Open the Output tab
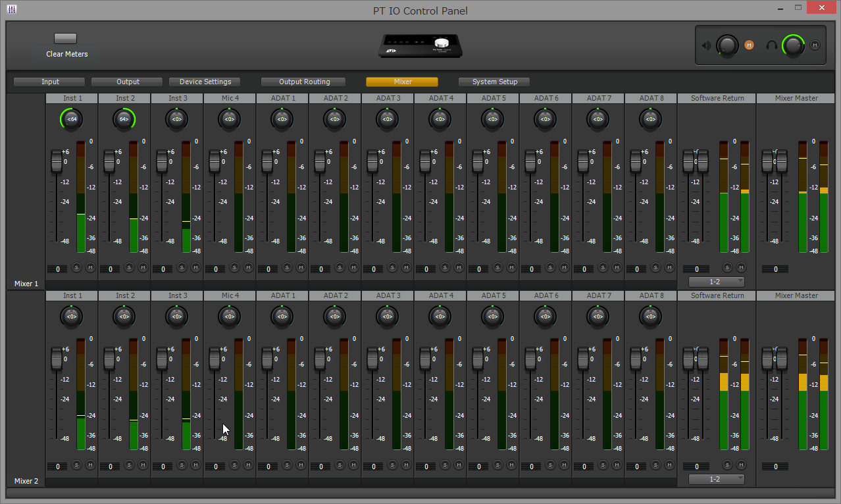The image size is (841, 504). [128, 82]
